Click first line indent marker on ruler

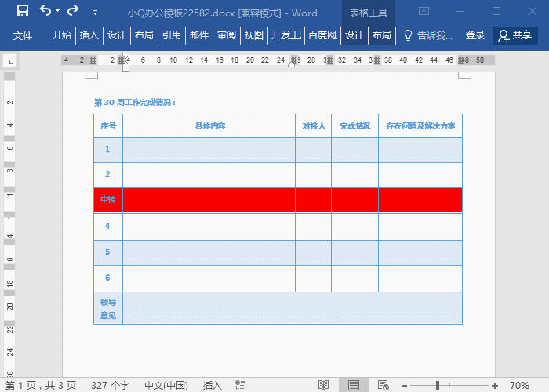125,56
